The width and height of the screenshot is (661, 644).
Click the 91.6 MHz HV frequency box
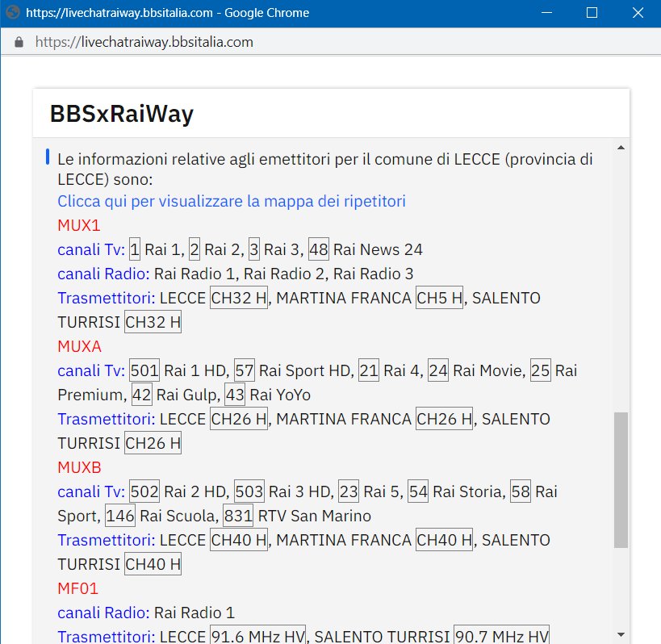tap(257, 634)
